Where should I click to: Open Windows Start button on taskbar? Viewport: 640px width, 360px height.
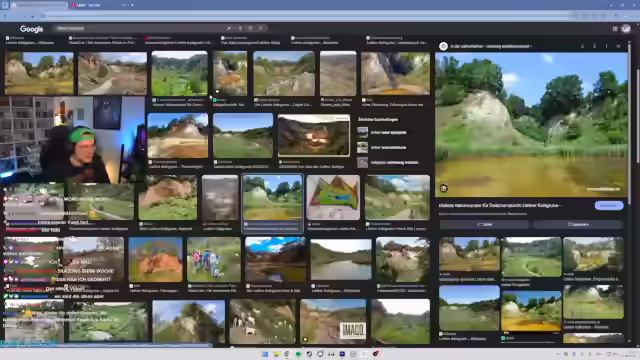pyautogui.click(x=265, y=354)
